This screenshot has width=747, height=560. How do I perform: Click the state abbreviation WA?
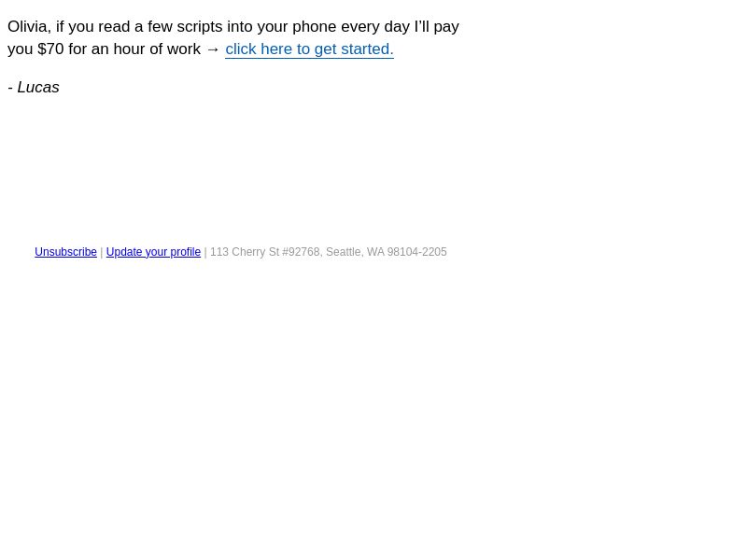(375, 252)
